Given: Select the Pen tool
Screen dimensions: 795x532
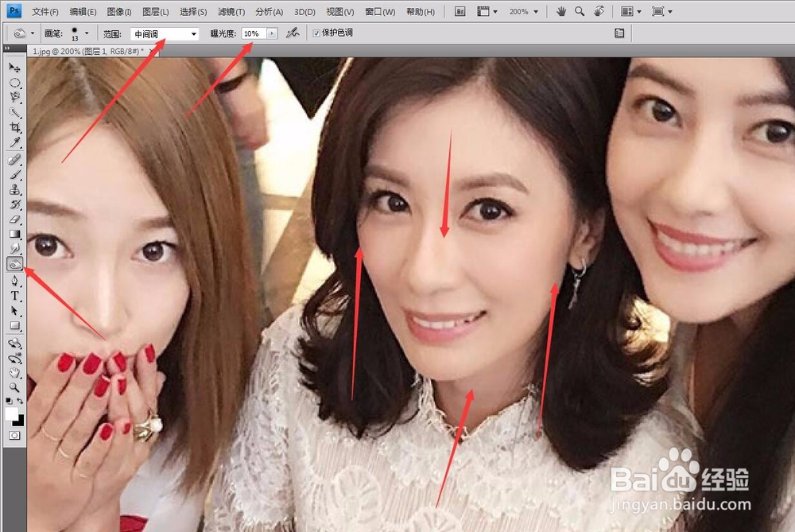Looking at the screenshot, I should click(14, 278).
